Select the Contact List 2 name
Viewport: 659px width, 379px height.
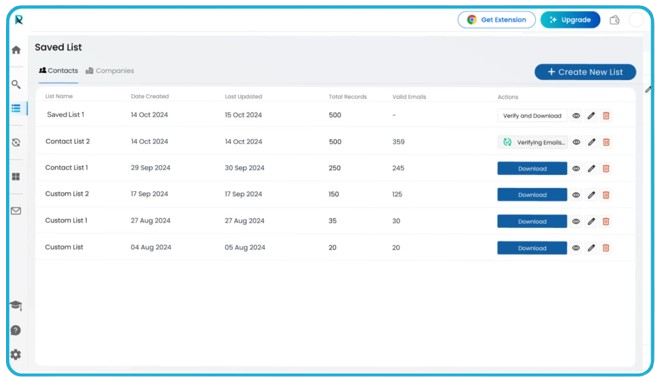coord(68,141)
